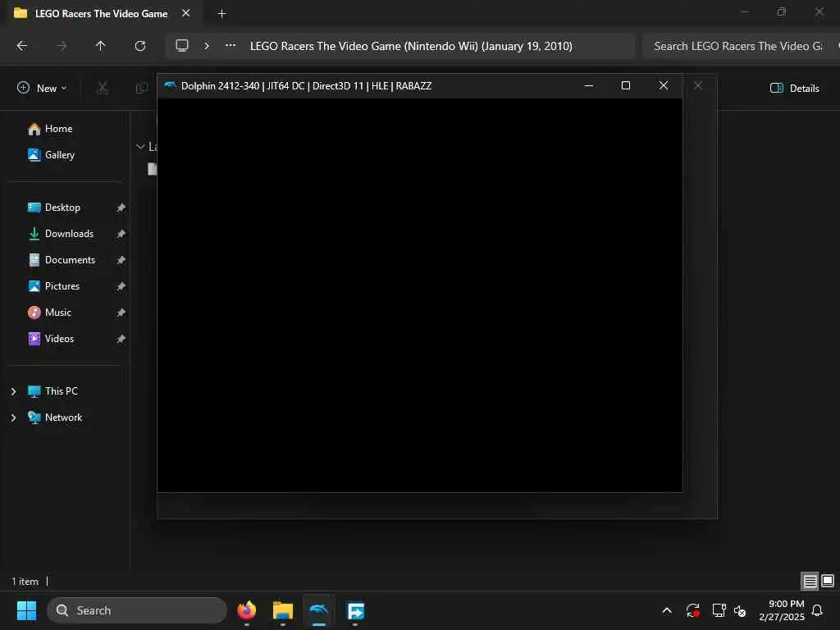Click the taskbar Search box
The image size is (840, 630).
click(137, 610)
